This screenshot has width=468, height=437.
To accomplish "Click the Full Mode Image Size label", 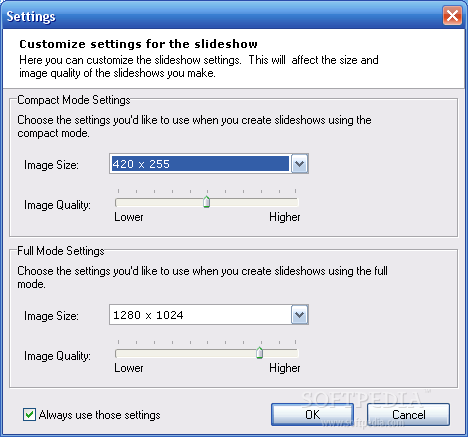I will [51, 316].
